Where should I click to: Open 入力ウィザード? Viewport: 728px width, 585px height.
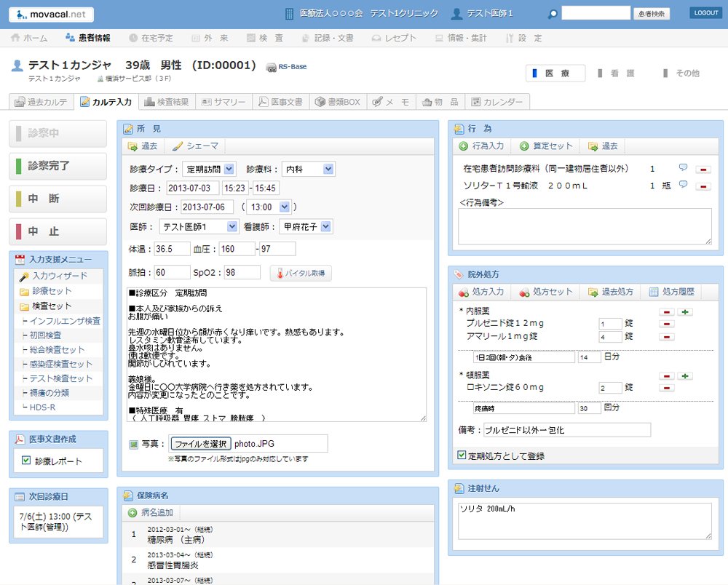coord(53,276)
